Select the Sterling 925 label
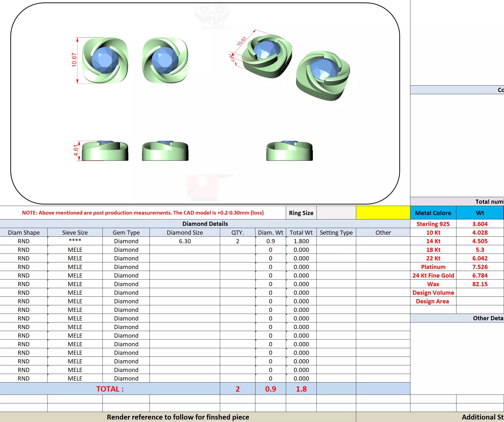Screen dimensions: 504x422 coord(433,224)
